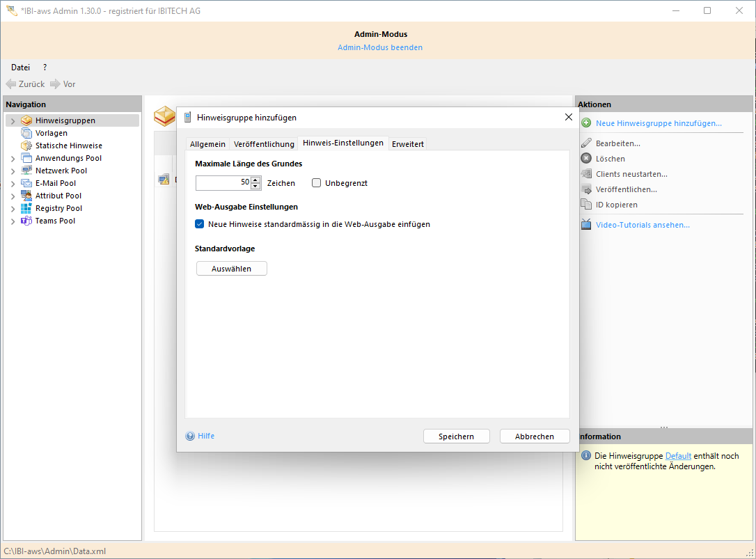This screenshot has height=559, width=756.
Task: Switch to the Erweitert tab
Action: click(x=407, y=143)
